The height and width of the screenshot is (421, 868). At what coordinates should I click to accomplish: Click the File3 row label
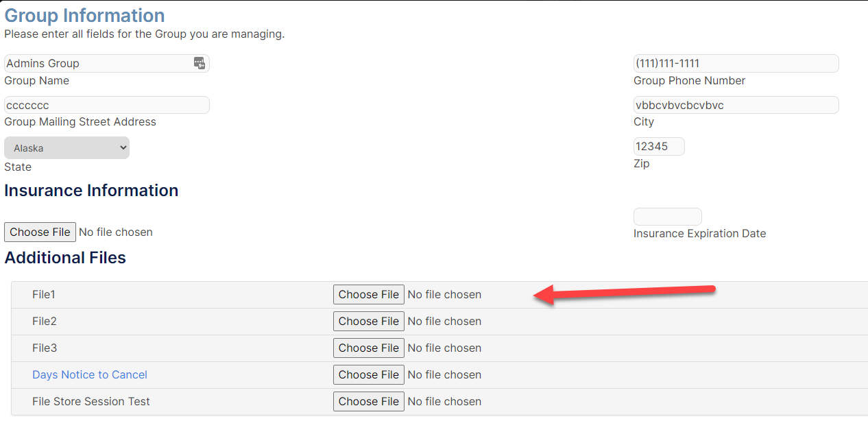point(45,348)
